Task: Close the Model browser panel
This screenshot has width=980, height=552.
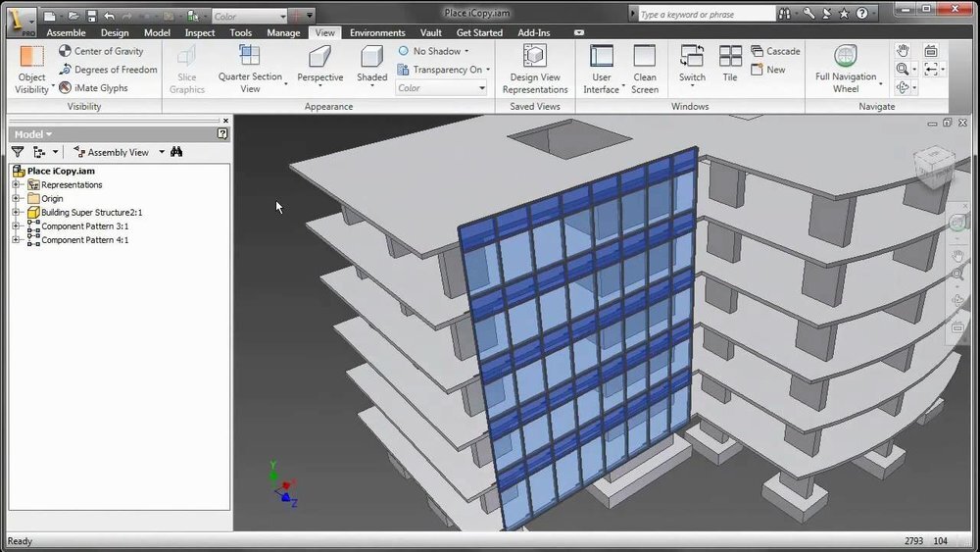Action: pos(225,120)
